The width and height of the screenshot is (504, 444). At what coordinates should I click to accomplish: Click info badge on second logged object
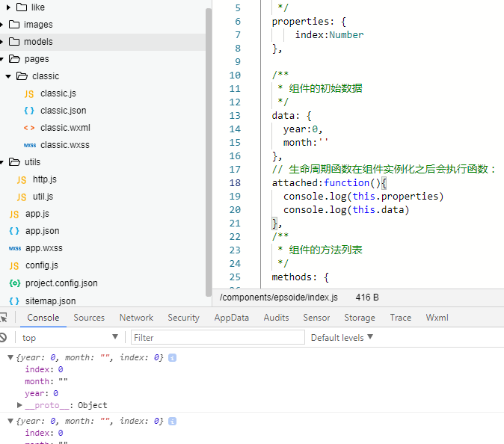173,421
